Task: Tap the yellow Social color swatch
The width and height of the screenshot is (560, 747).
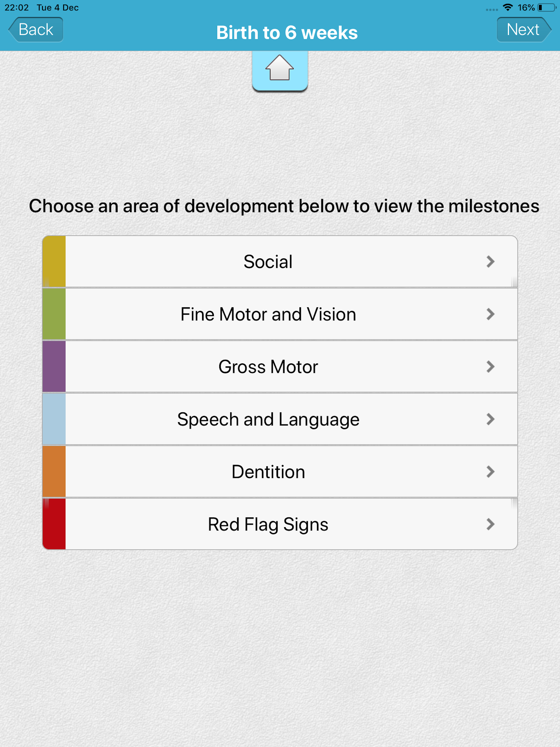Action: click(x=54, y=262)
